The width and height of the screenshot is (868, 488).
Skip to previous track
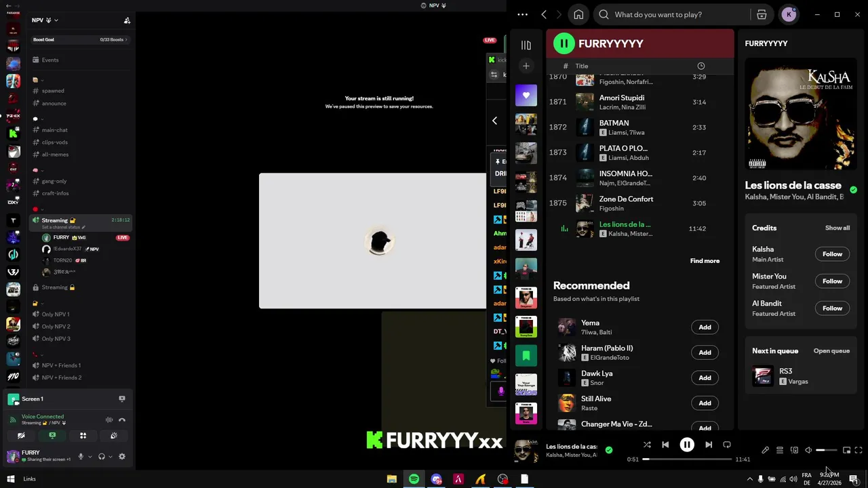pos(665,445)
